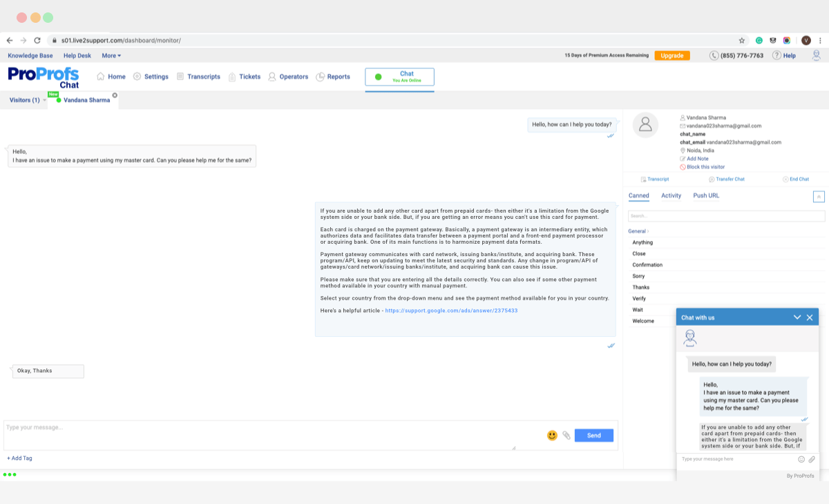Open the Google support article link
Viewport: 829px width, 504px height.
pyautogui.click(x=451, y=311)
